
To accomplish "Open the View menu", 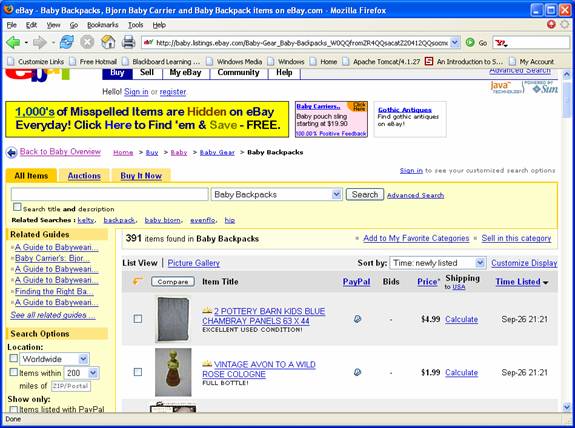I will tap(53, 25).
